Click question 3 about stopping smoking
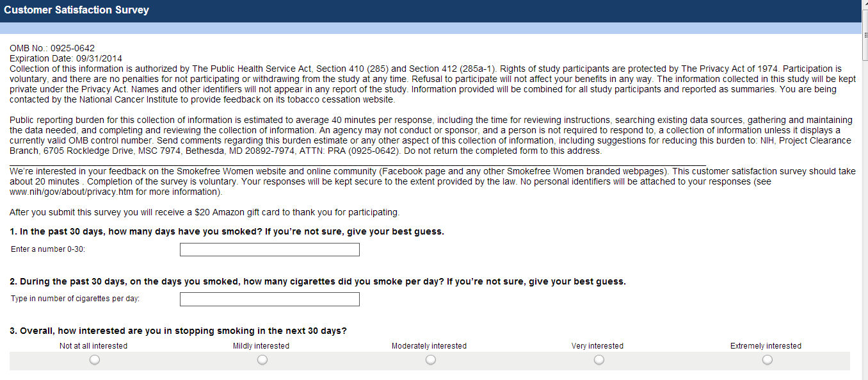Viewport: 868px width, 380px height. [x=178, y=331]
